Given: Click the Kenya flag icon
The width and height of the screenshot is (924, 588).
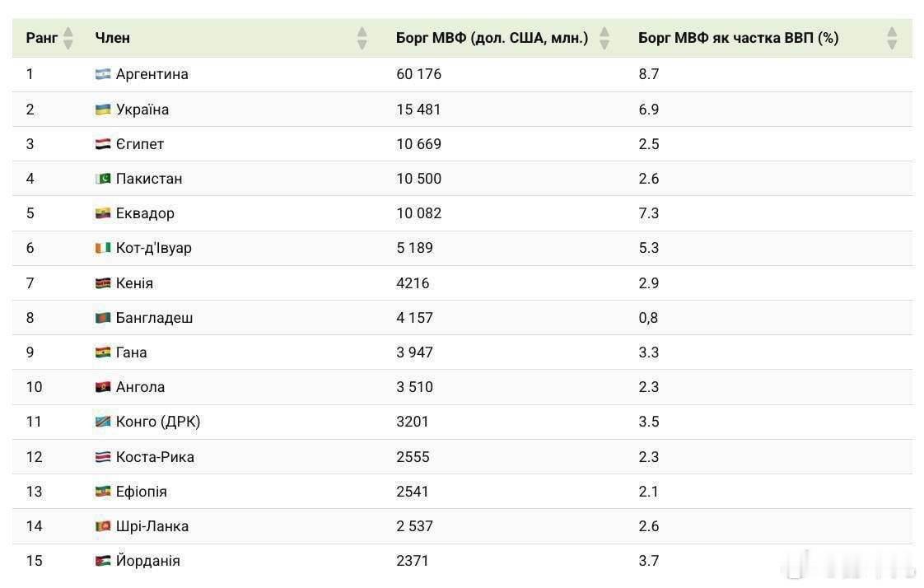Looking at the screenshot, I should click(x=102, y=282).
